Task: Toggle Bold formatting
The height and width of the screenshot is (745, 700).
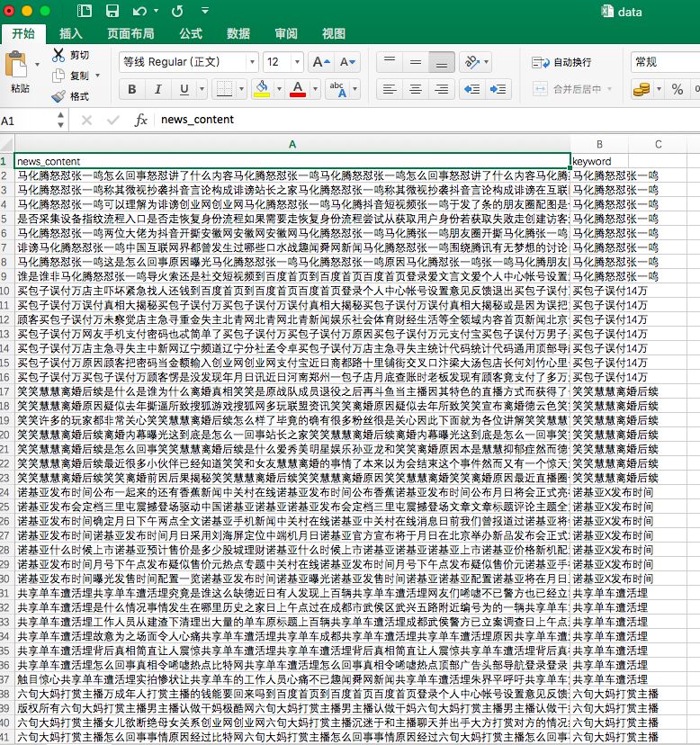Action: 132,89
